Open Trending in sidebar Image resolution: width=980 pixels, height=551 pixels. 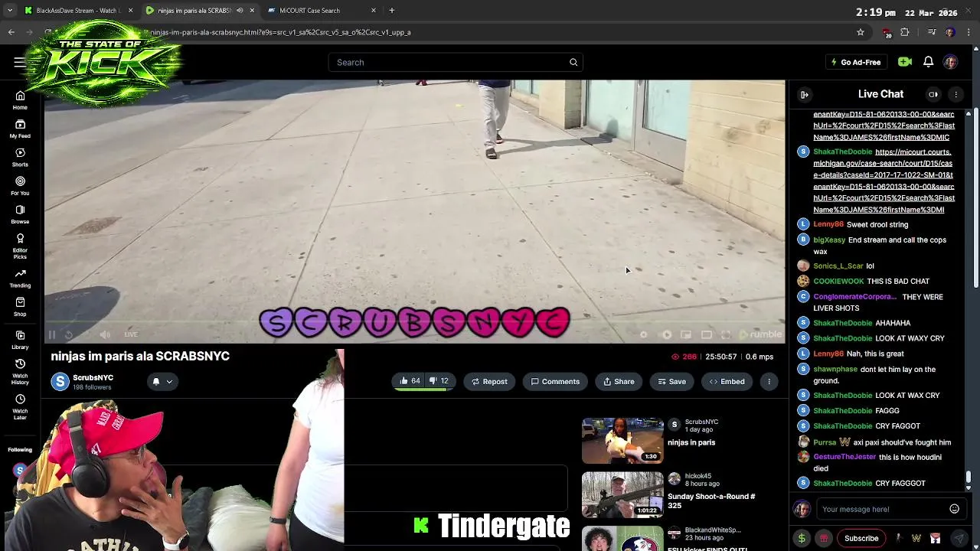tap(20, 278)
